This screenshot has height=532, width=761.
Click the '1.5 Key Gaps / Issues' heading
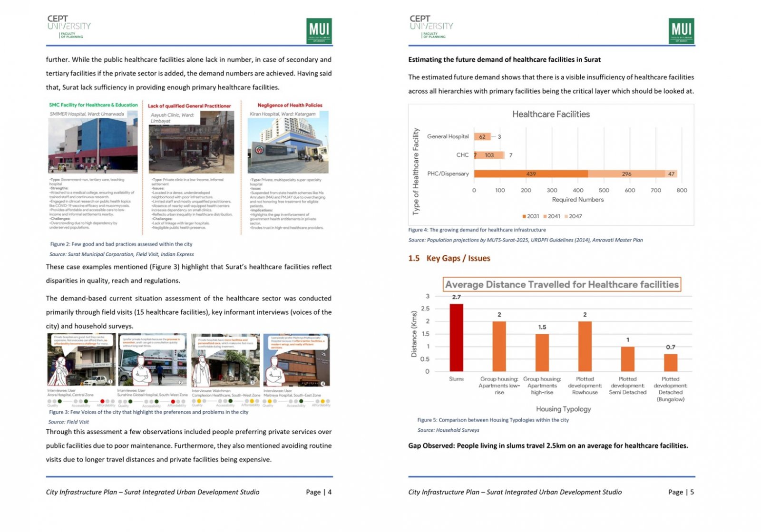point(449,258)
